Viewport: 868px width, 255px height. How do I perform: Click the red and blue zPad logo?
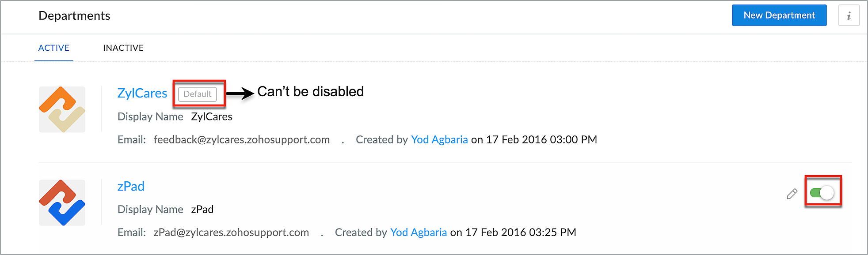pyautogui.click(x=62, y=202)
